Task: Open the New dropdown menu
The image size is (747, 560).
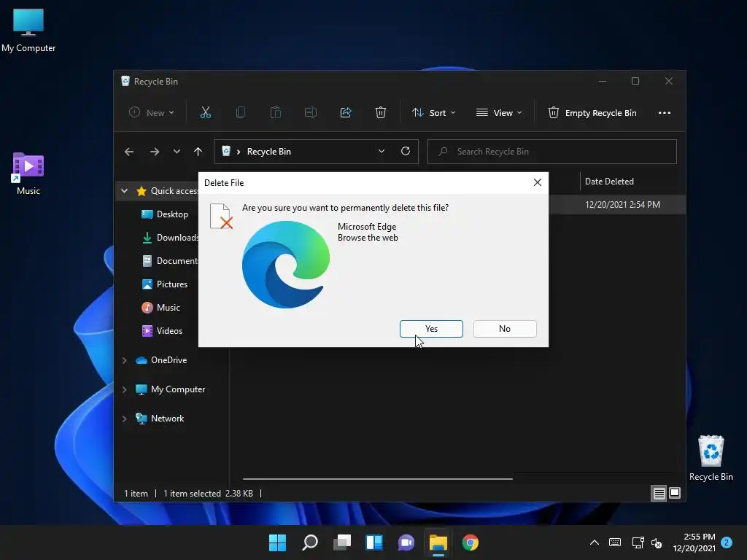Action: coord(152,113)
